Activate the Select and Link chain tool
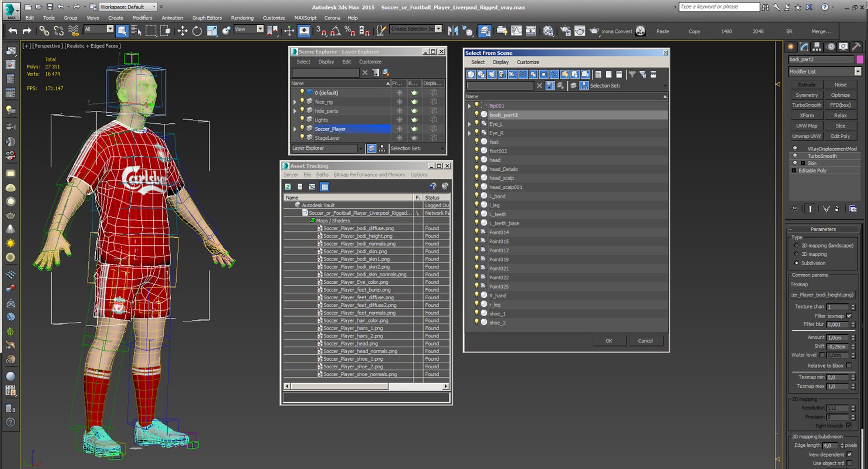Screen dimensions: 868x469 44,31
